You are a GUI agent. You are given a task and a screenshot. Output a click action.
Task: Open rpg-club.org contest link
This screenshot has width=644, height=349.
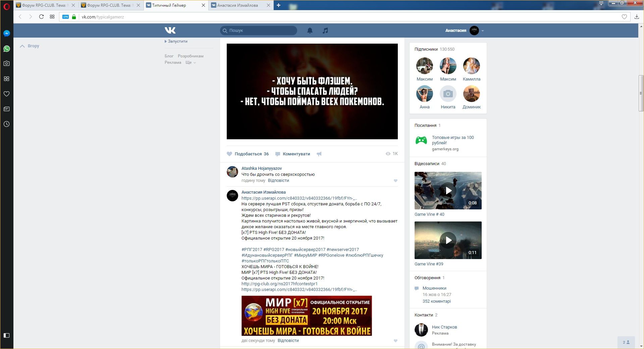click(x=279, y=284)
